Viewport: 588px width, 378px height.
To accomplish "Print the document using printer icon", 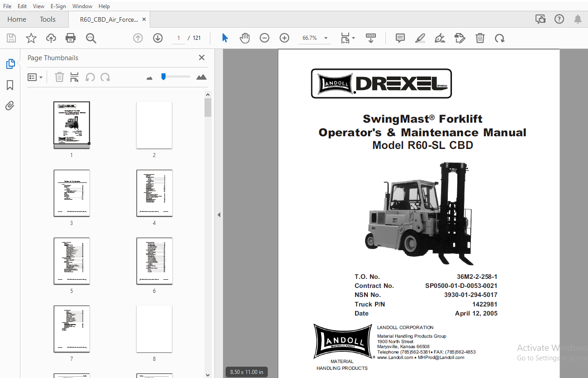I will click(x=71, y=38).
